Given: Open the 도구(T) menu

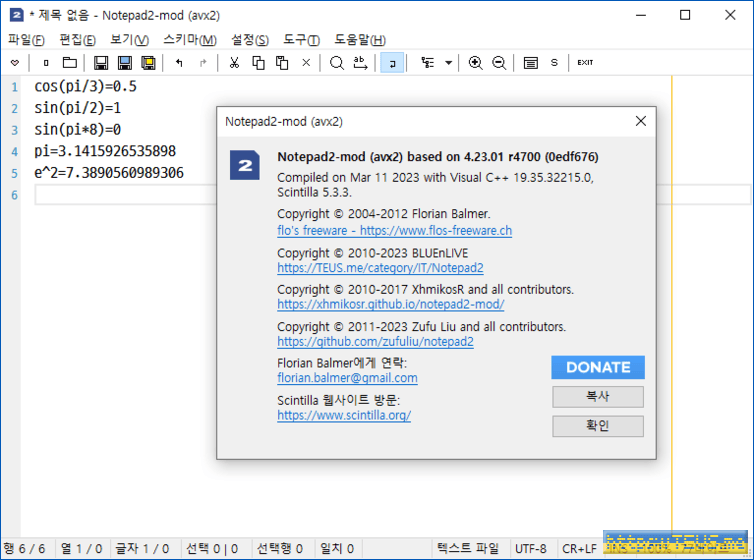Looking at the screenshot, I should 301,39.
